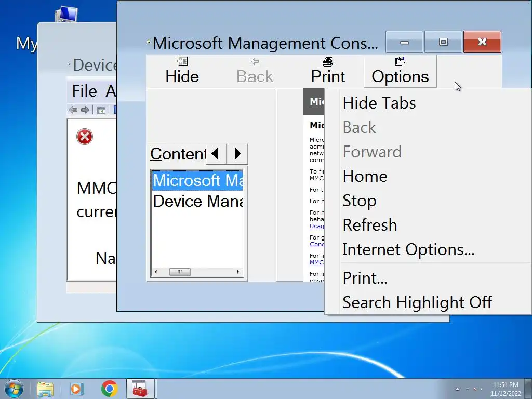Select the highlighted Microsoft Ma... contents entry

click(x=197, y=180)
